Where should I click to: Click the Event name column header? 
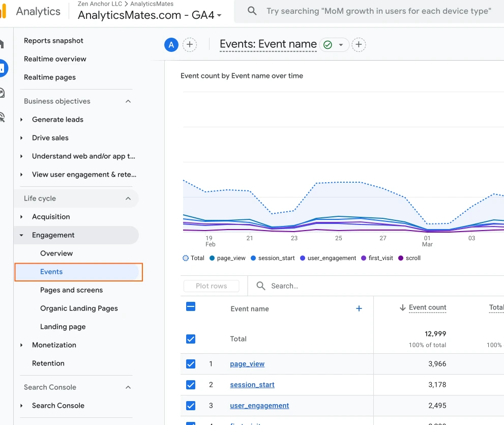click(x=249, y=309)
